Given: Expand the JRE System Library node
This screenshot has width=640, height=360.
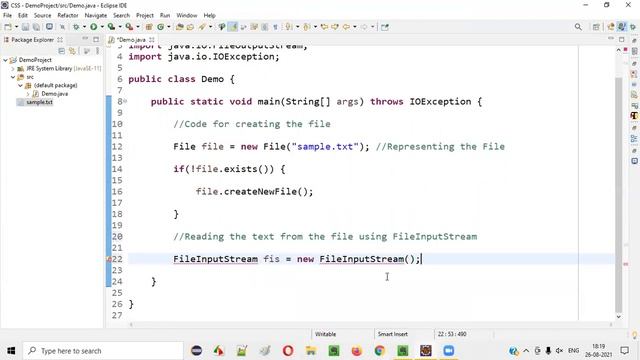Looking at the screenshot, I should (13, 69).
